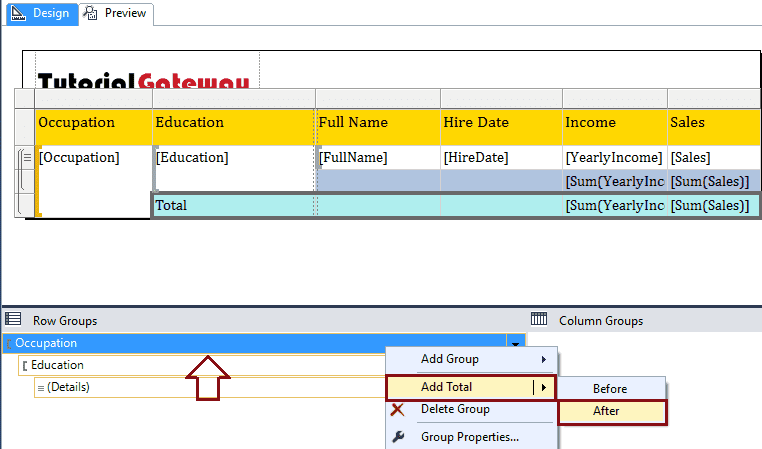
Task: Click the details row handle with lines icon
Action: (25, 157)
